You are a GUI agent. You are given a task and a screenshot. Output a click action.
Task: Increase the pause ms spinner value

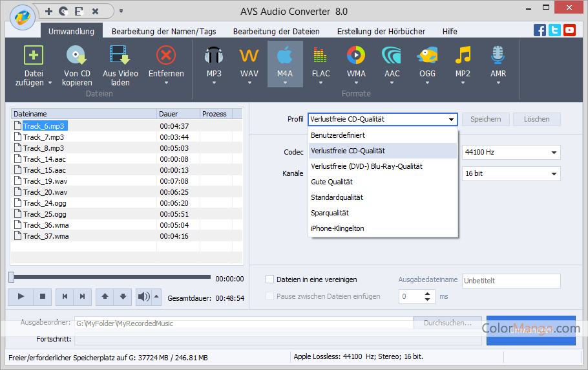tap(427, 293)
